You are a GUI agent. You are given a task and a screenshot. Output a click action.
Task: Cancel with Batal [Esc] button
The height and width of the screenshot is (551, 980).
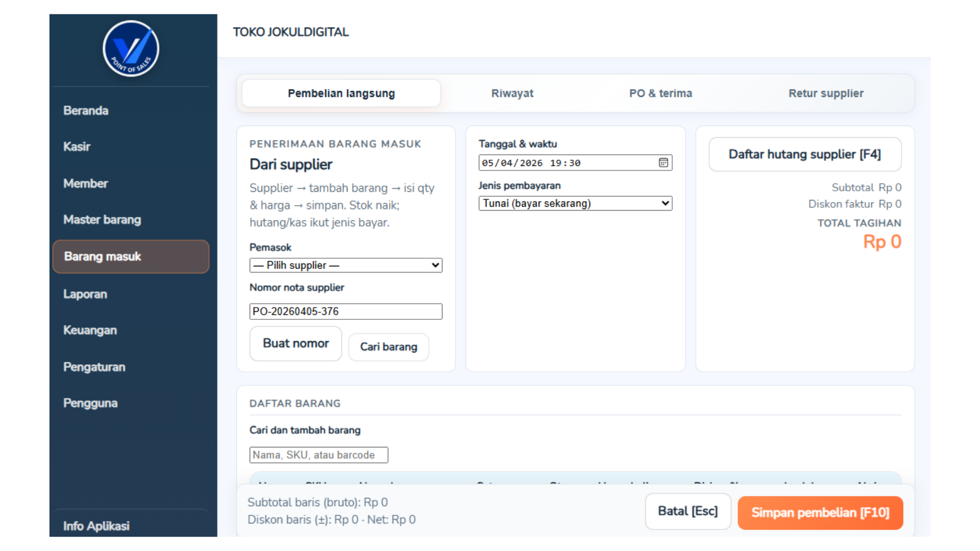(688, 511)
